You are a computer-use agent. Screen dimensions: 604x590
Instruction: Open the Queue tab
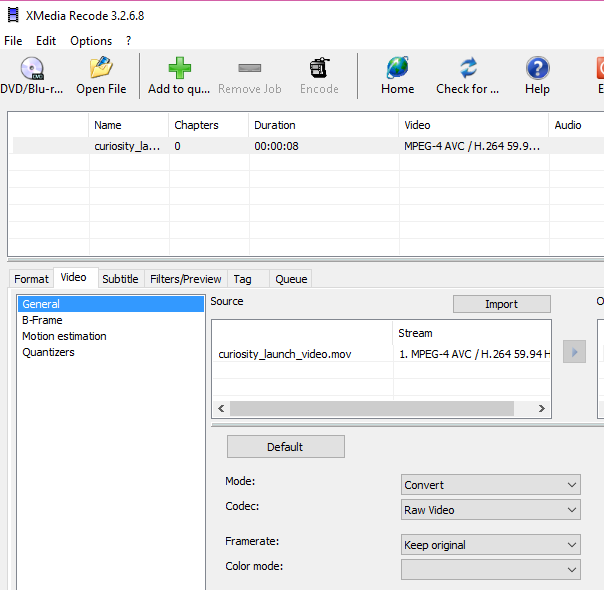point(291,279)
